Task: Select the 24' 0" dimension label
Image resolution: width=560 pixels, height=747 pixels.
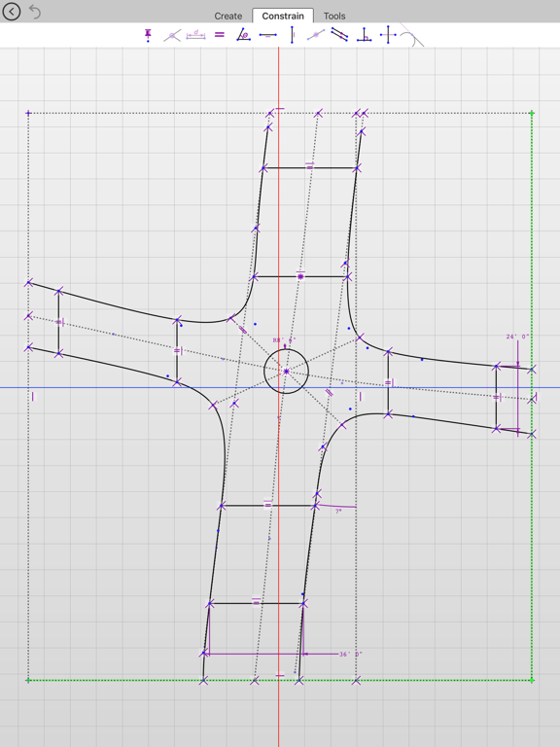Action: click(517, 337)
